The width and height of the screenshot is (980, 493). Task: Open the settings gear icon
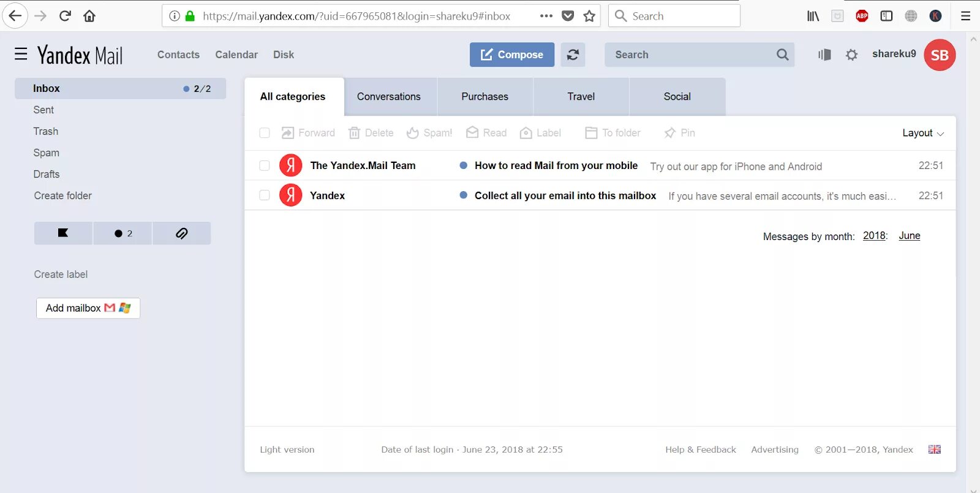[x=851, y=55]
